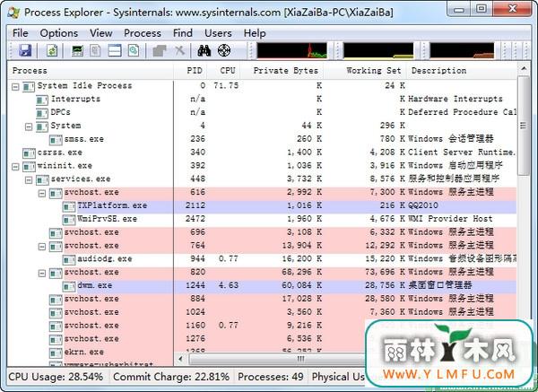
Task: Click the physical memory mini graph
Action: (x=462, y=51)
